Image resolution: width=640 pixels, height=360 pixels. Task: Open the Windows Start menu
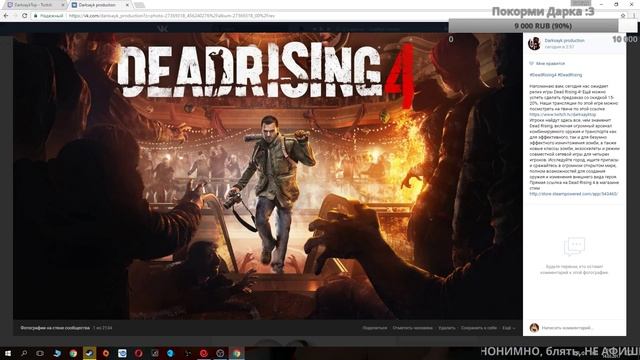7,353
